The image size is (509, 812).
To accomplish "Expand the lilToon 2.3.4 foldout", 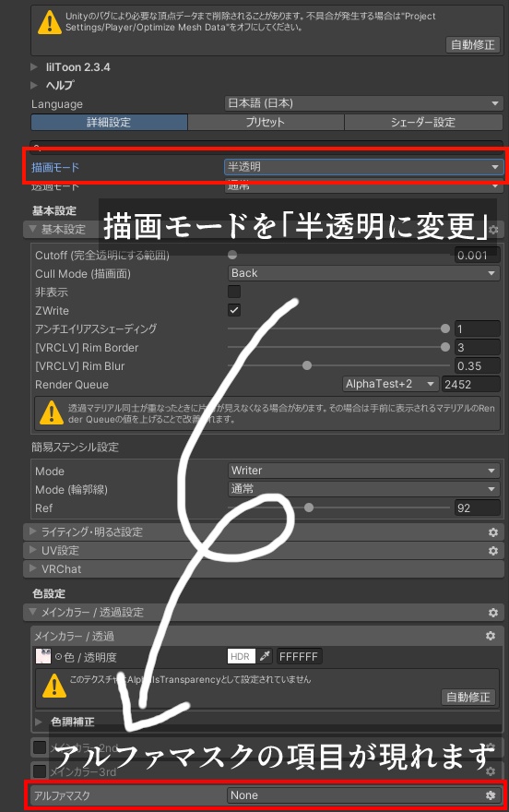I will pos(34,66).
